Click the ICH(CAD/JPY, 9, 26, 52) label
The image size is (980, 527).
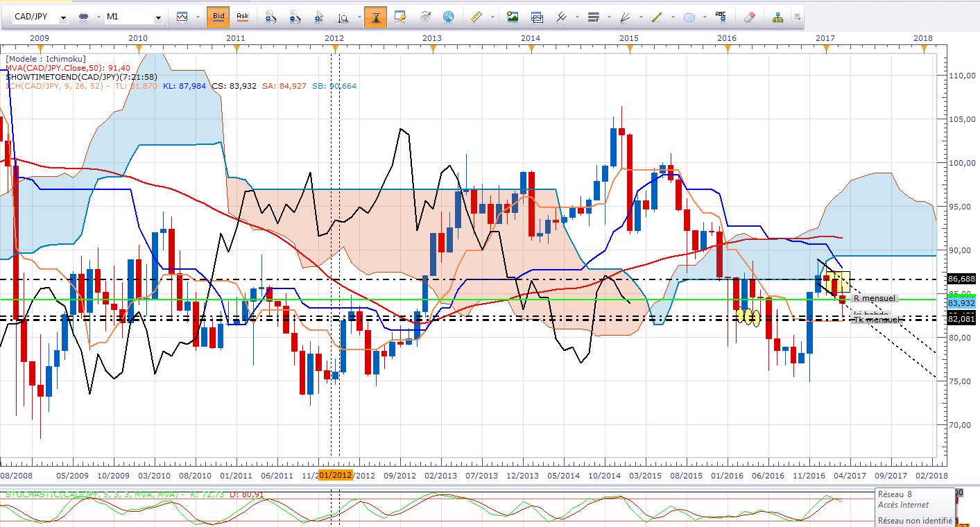click(x=53, y=86)
